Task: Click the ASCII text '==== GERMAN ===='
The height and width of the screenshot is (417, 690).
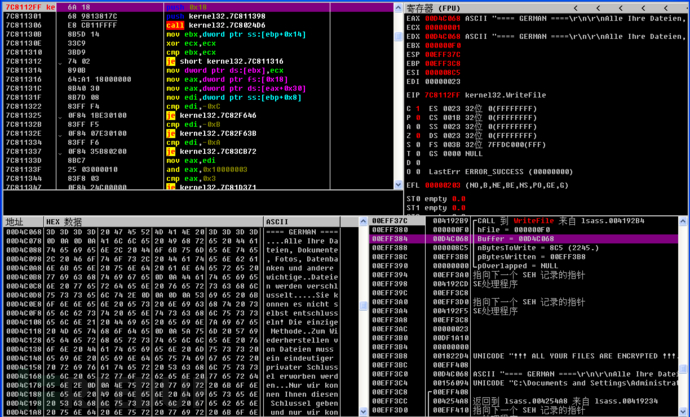Action: click(302, 232)
